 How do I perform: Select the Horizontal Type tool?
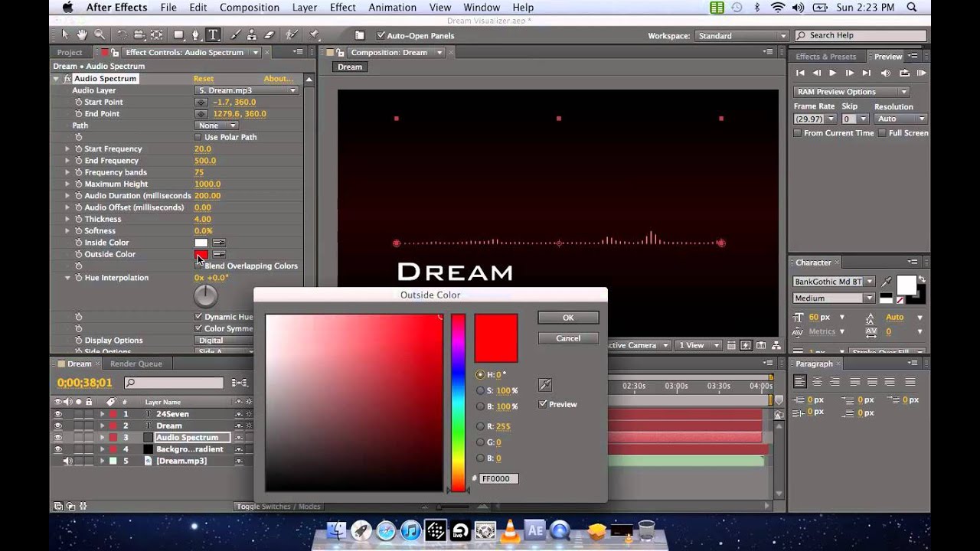click(213, 35)
